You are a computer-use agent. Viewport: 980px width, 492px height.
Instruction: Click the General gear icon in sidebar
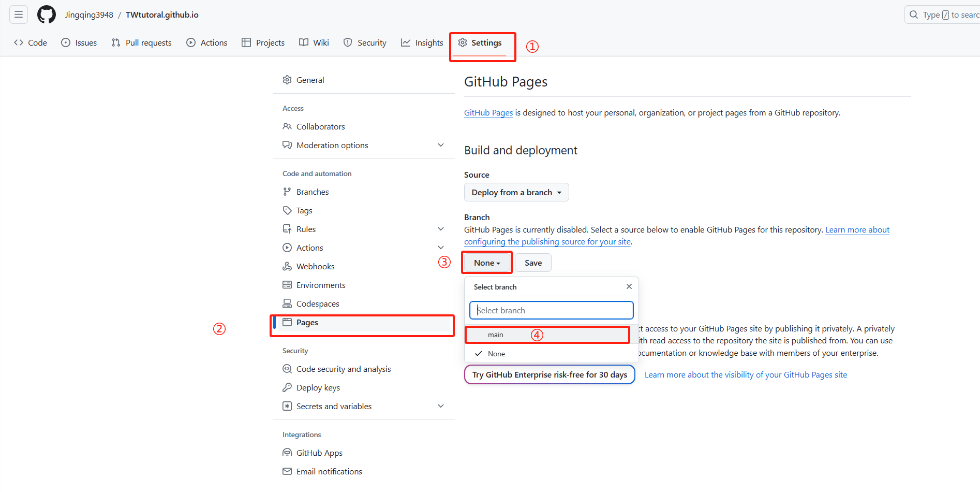[287, 80]
